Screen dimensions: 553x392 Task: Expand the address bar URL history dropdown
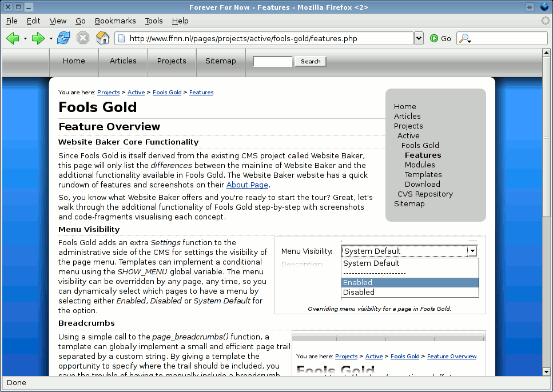point(419,38)
